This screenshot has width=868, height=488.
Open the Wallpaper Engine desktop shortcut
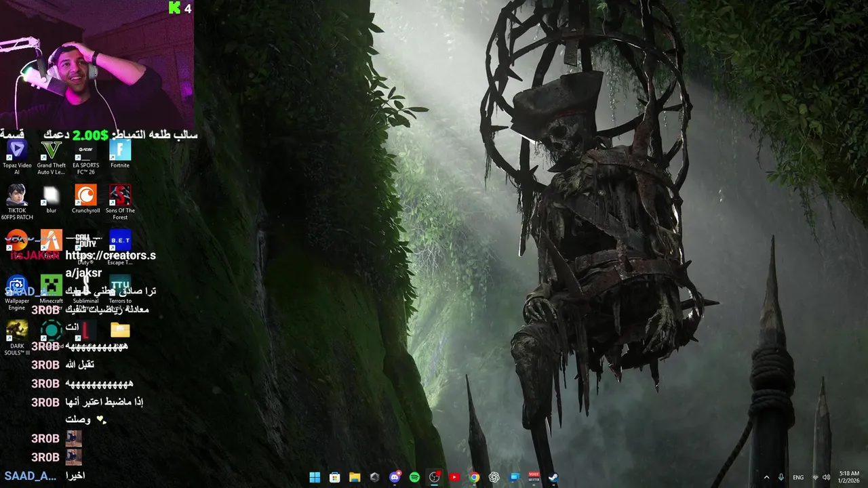click(17, 293)
